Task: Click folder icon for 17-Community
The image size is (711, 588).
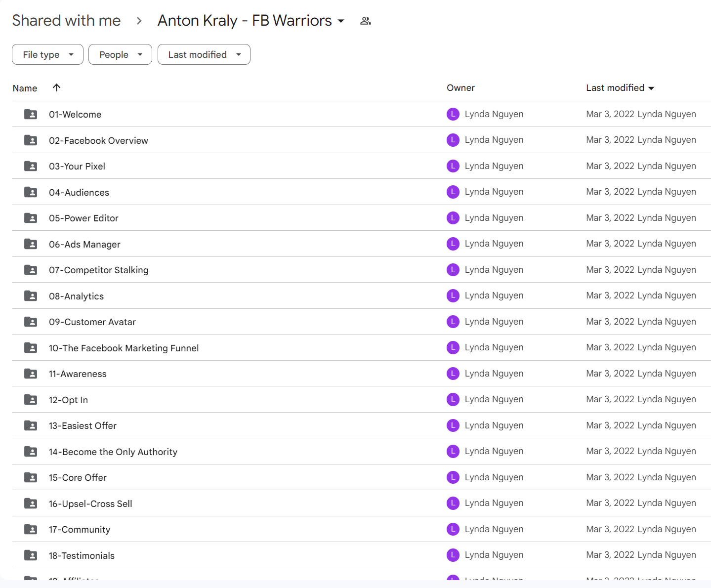Action: 31,529
